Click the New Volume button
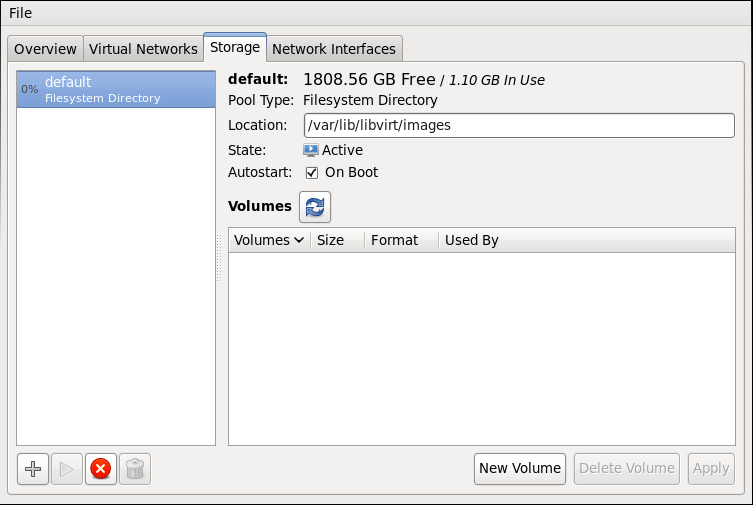The image size is (753, 505). [520, 468]
